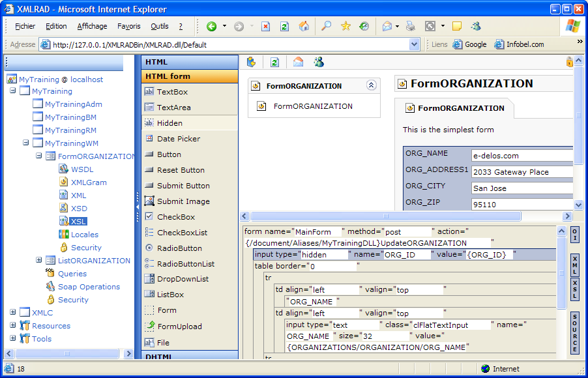This screenshot has height=378, width=588.
Task: Select the CheckBox form component
Action: [175, 217]
